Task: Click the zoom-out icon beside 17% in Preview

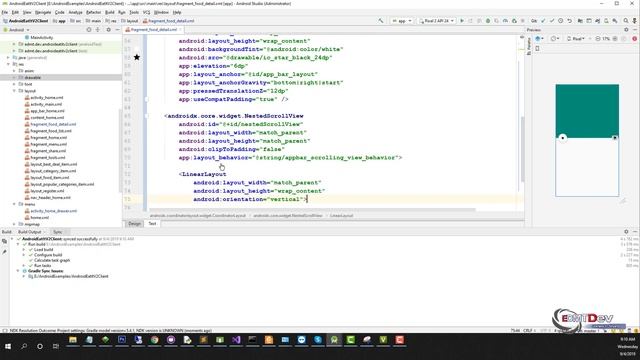Action: pos(598,39)
